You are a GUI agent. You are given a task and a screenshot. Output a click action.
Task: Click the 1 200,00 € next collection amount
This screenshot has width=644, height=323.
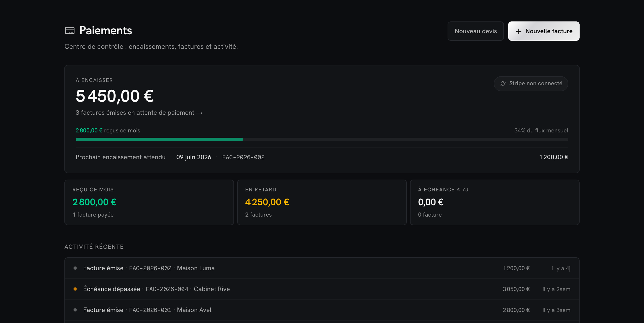click(x=554, y=157)
